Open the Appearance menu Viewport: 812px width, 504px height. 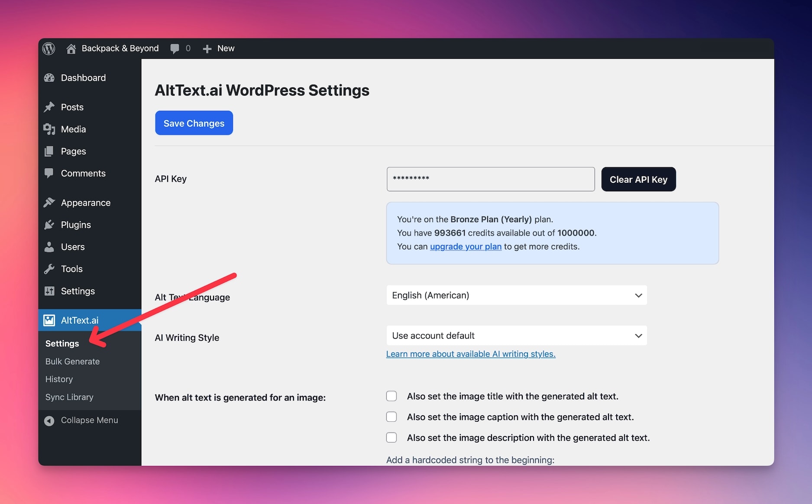tap(90, 203)
